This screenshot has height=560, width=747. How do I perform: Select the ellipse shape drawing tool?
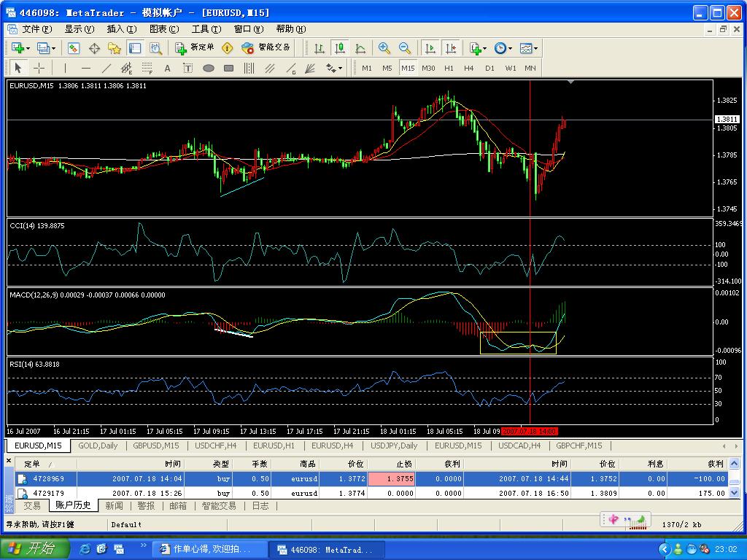(208, 68)
